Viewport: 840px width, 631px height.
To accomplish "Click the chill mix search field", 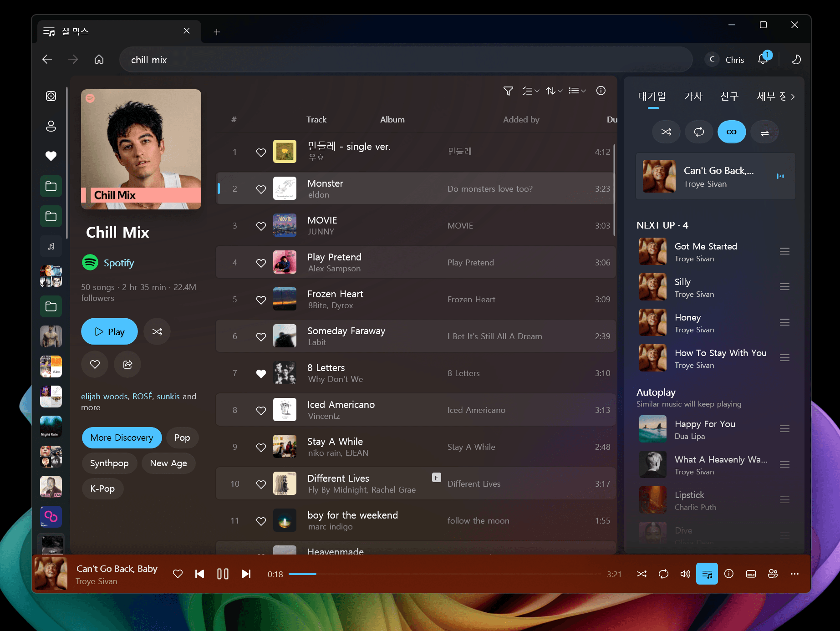I will pyautogui.click(x=406, y=60).
